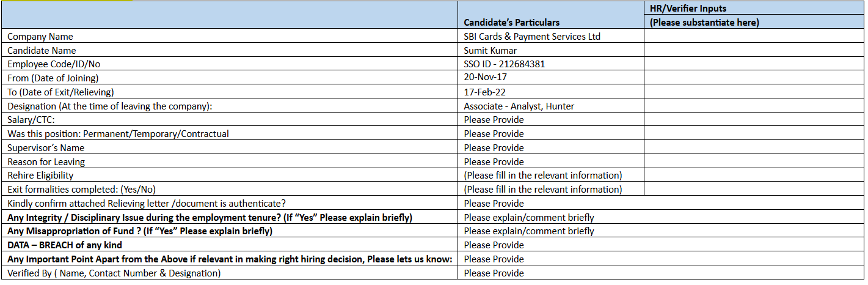Select the exit date 17-Feb-22 cell
The image size is (868, 285).
pyautogui.click(x=484, y=92)
